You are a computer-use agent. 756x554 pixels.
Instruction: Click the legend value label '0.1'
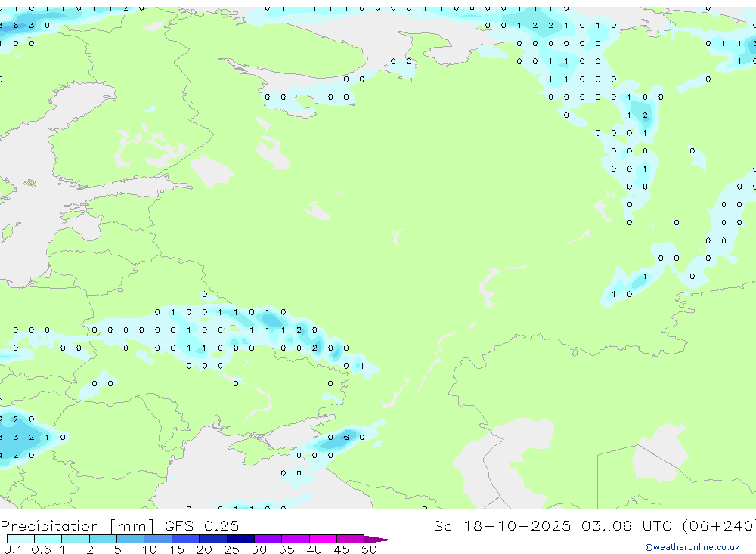click(x=13, y=549)
